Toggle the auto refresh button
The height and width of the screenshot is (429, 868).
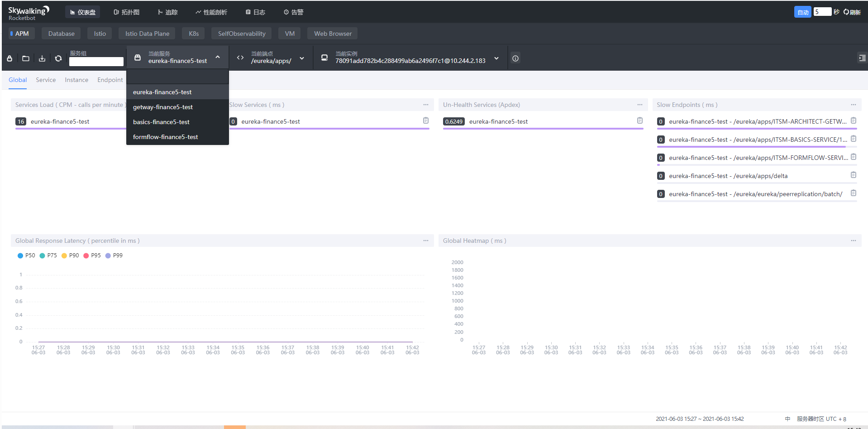click(x=802, y=12)
